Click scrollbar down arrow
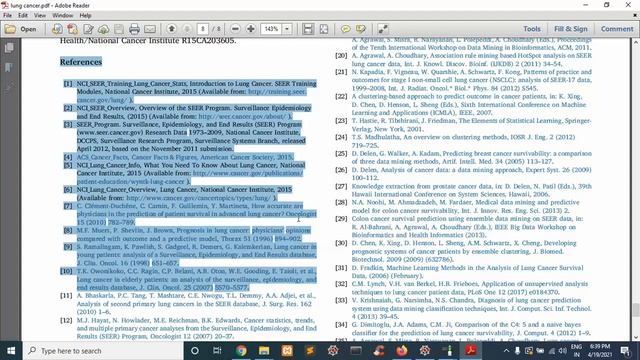The width and height of the screenshot is (640, 360). tap(636, 337)
